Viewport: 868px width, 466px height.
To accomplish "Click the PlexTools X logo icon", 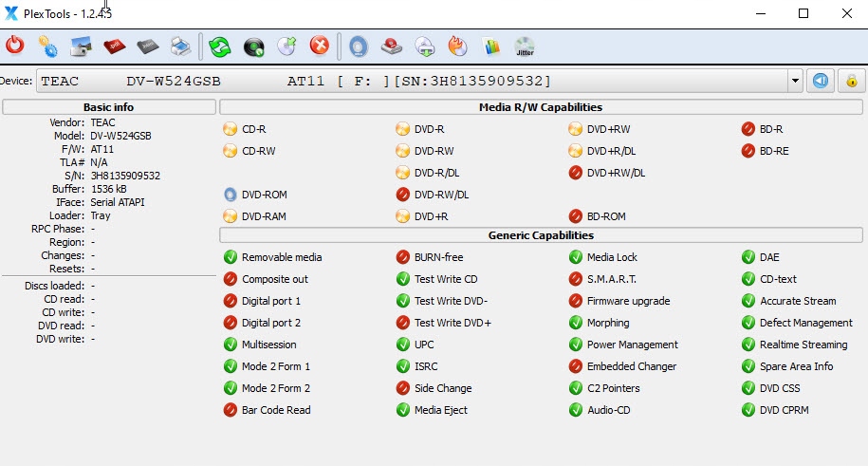I will [x=11, y=13].
